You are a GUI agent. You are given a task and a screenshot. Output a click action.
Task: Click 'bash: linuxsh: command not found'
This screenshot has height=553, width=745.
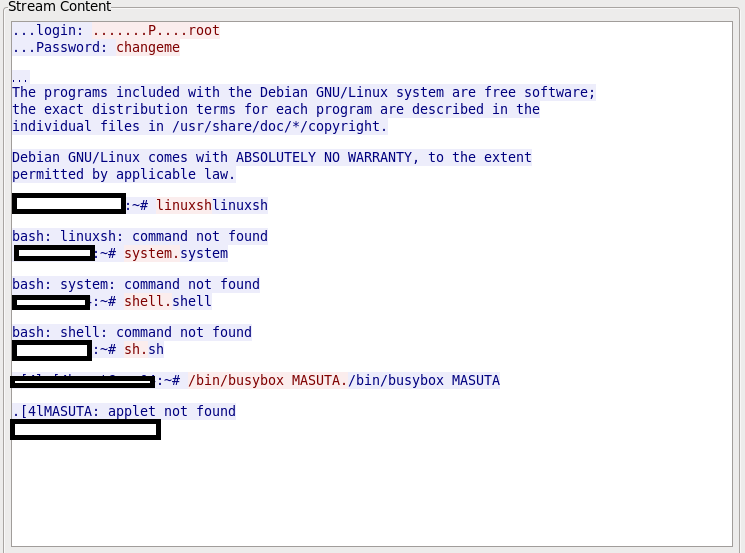[140, 236]
